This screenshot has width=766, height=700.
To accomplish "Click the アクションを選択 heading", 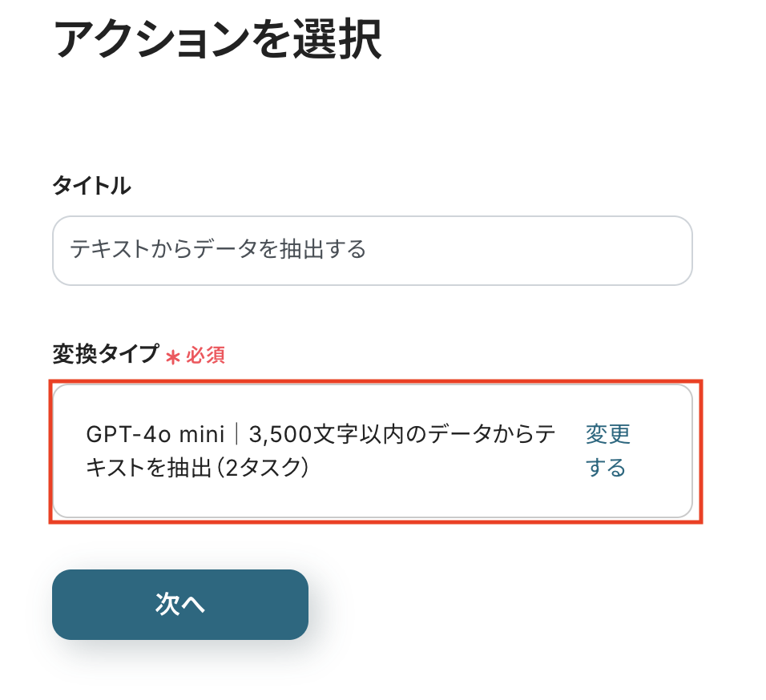I will coord(217,40).
